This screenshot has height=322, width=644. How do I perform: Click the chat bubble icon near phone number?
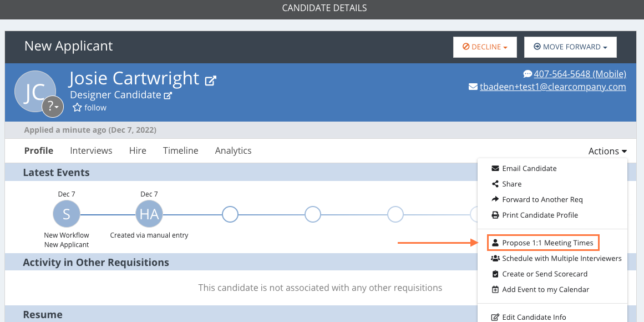(x=528, y=74)
